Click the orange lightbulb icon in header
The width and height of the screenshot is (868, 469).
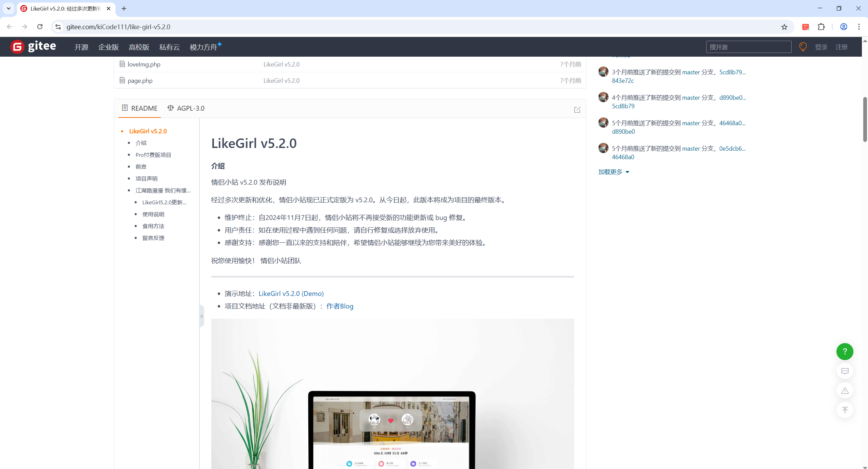tap(803, 47)
